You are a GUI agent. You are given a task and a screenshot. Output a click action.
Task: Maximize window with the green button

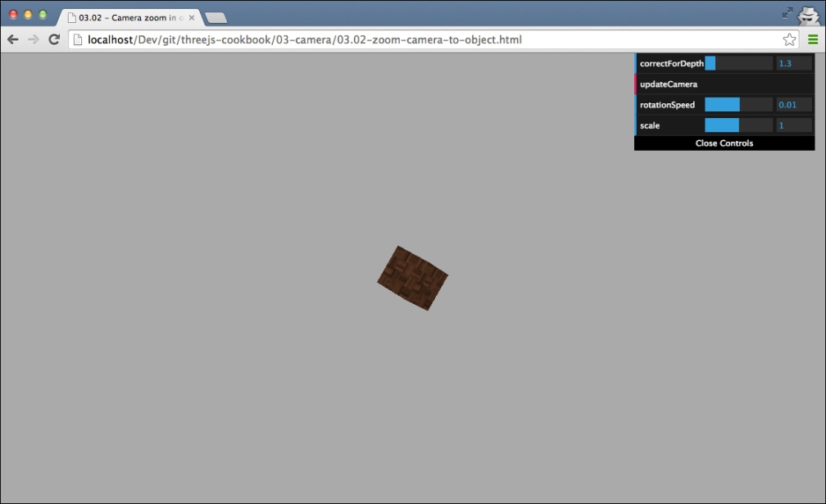click(x=43, y=15)
